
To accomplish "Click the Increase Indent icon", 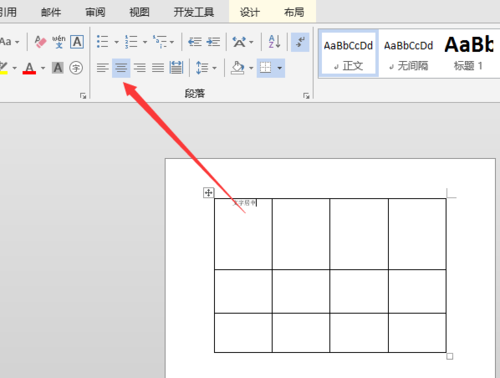I will 213,42.
